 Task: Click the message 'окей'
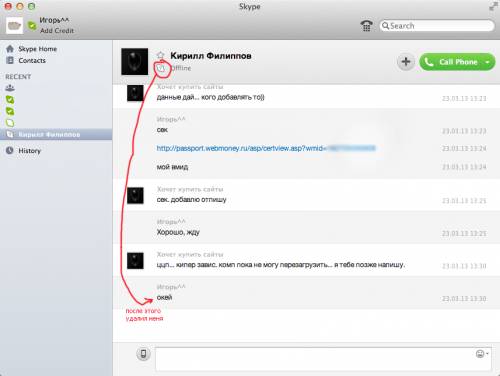coord(164,297)
